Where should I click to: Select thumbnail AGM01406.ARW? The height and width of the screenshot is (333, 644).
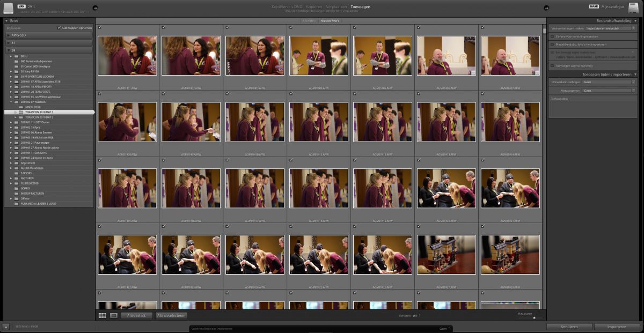click(447, 55)
